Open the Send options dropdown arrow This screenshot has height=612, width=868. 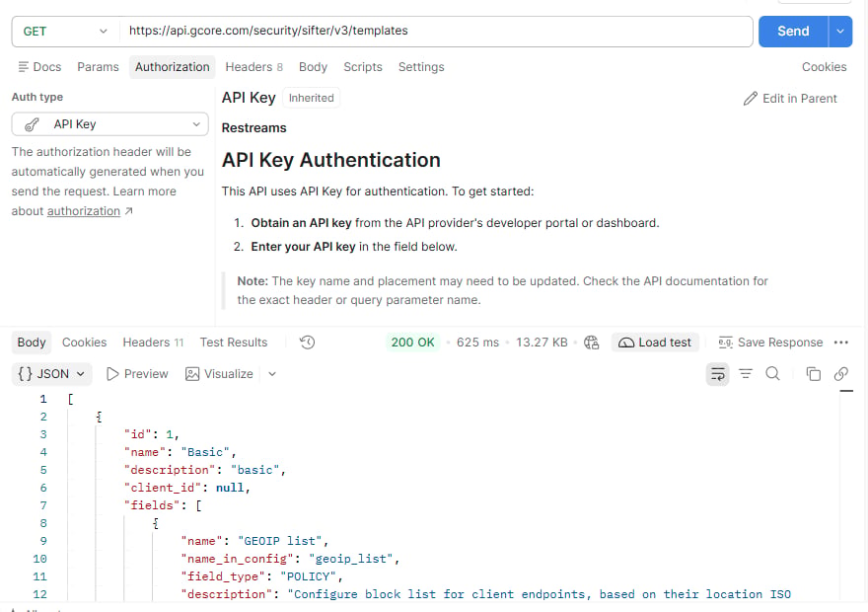(840, 32)
